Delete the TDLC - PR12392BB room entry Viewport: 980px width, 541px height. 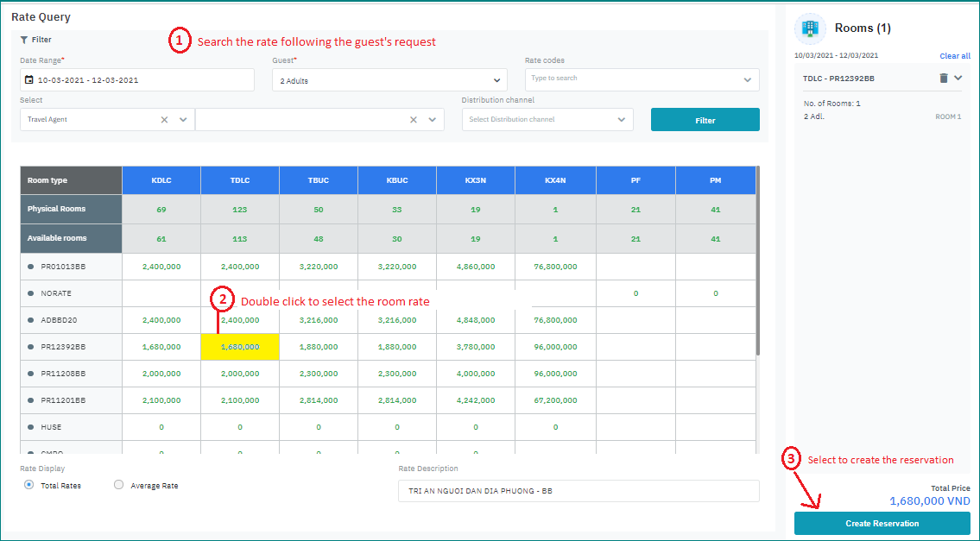[943, 78]
